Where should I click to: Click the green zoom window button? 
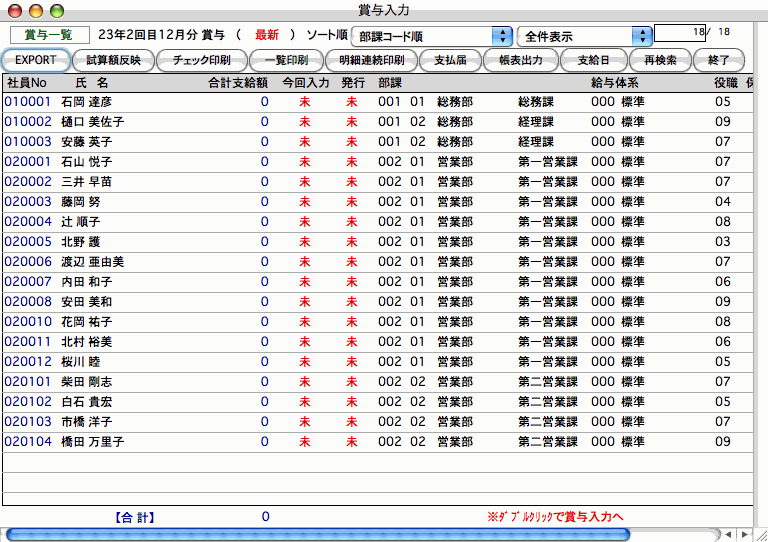click(x=56, y=10)
